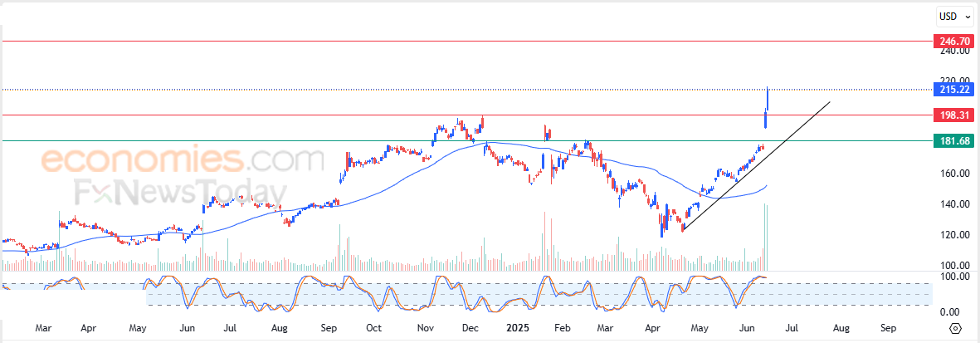Image resolution: width=980 pixels, height=343 pixels.
Task: Click the 140.00 price axis value
Action: (x=954, y=204)
